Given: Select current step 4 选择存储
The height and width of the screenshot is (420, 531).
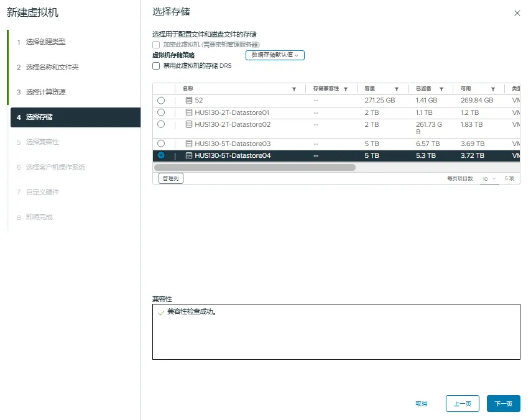Looking at the screenshot, I should pyautogui.click(x=75, y=117).
